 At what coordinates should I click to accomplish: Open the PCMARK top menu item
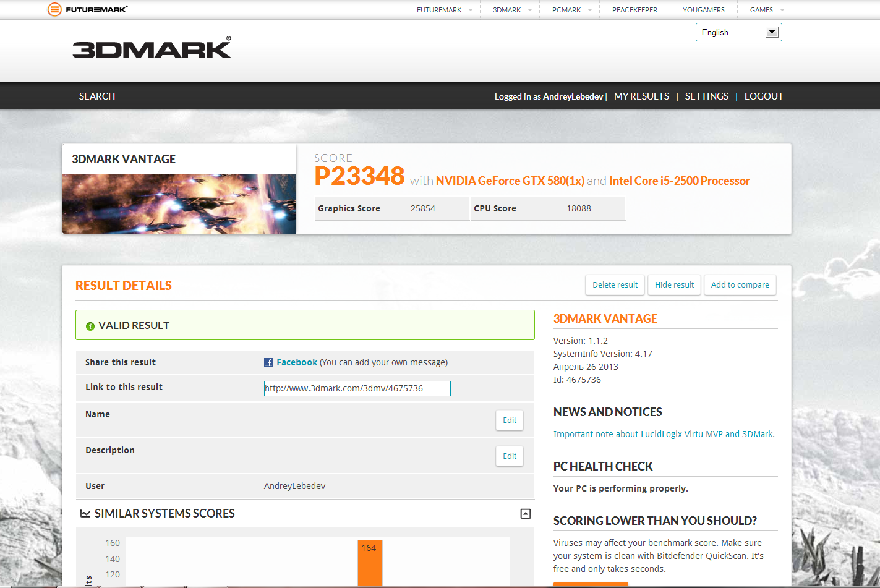[566, 10]
